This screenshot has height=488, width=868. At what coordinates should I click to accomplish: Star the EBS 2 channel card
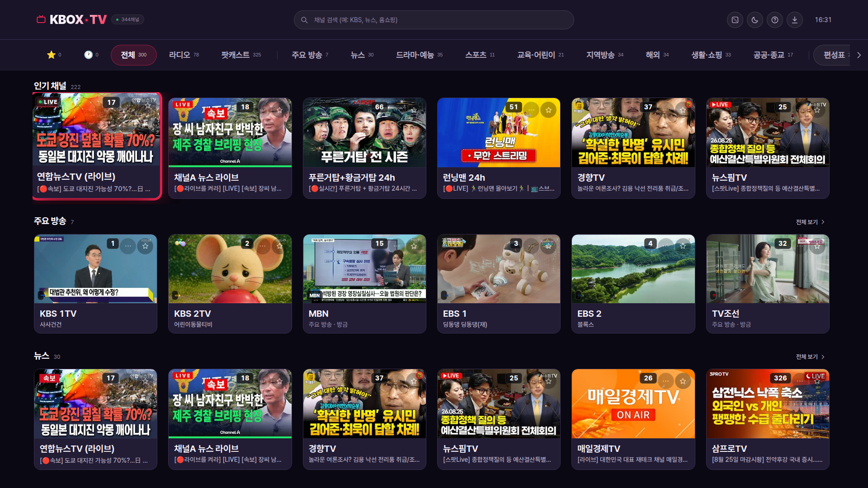pos(683,246)
